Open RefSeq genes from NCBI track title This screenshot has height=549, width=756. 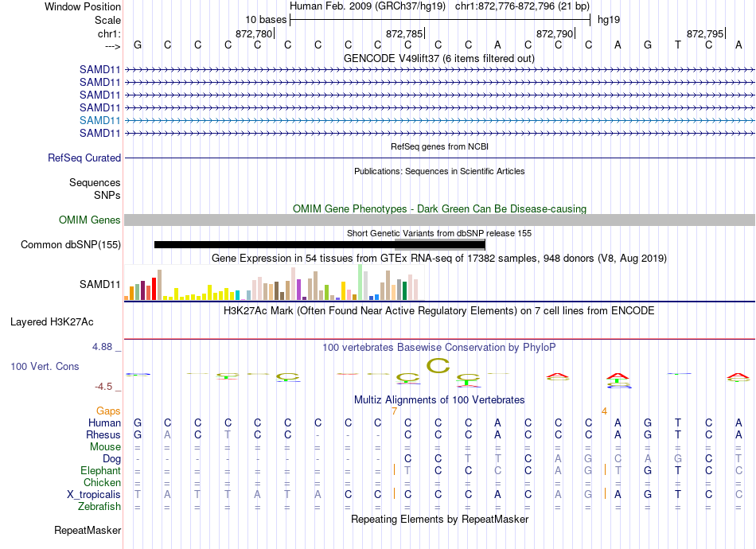click(x=439, y=146)
